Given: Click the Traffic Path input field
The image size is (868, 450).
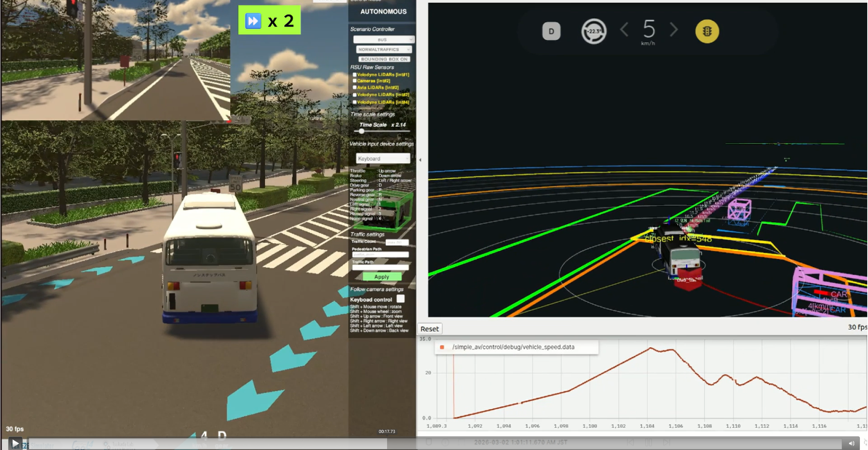Looking at the screenshot, I should pos(380,268).
